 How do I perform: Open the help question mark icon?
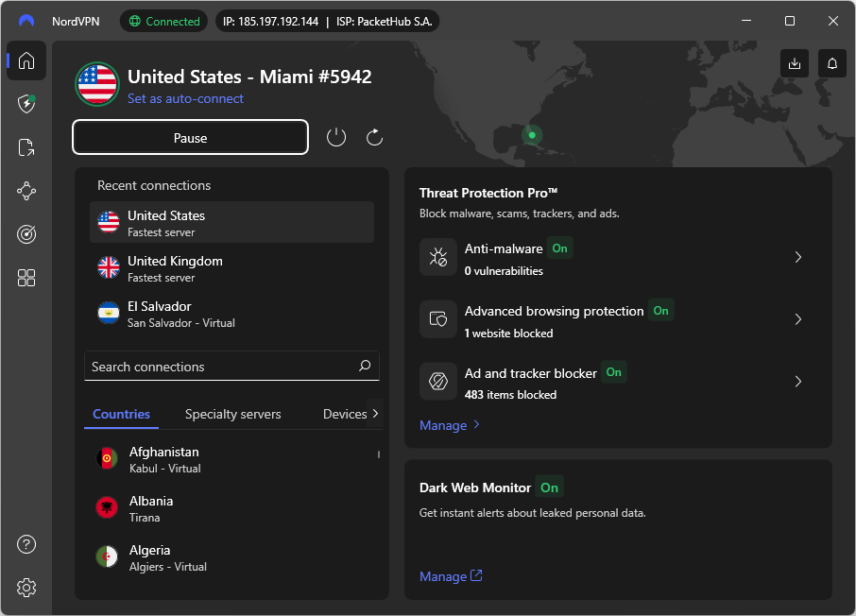tap(26, 544)
